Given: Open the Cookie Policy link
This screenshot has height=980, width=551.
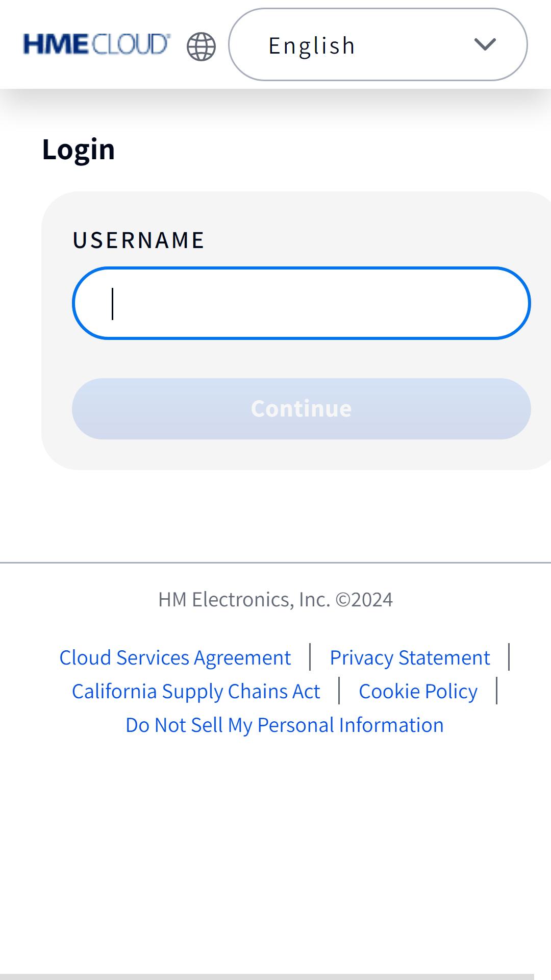Looking at the screenshot, I should tap(418, 691).
